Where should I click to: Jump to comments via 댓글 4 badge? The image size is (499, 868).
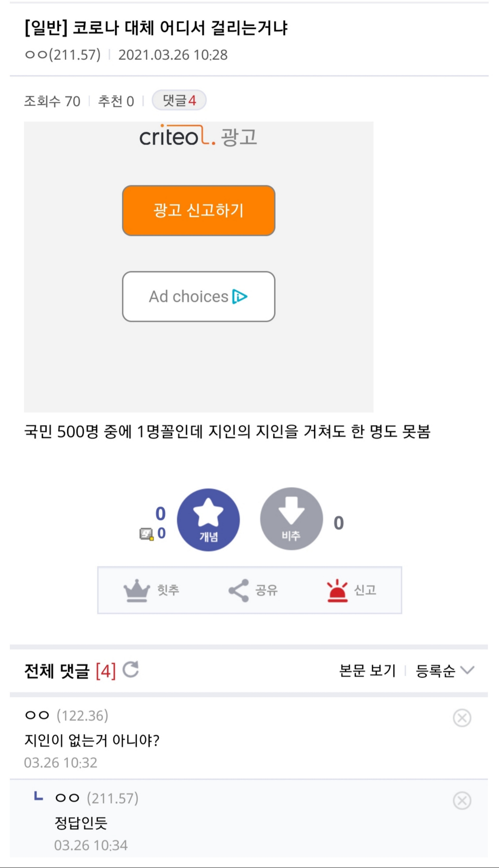click(x=179, y=100)
